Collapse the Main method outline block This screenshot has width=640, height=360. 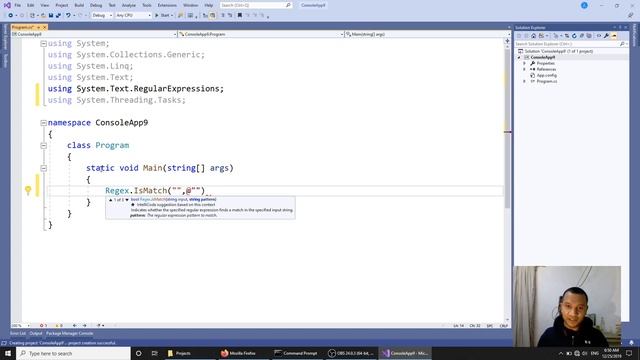(43, 168)
